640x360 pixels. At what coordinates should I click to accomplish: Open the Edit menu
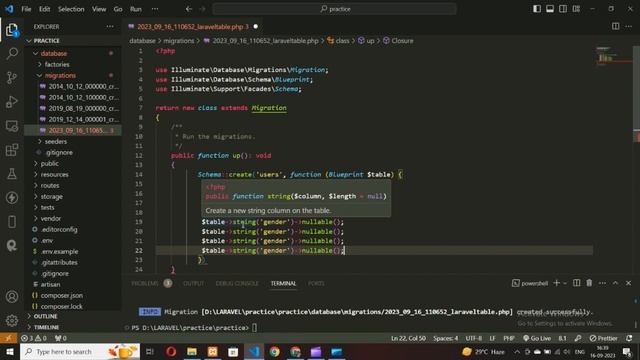44,9
